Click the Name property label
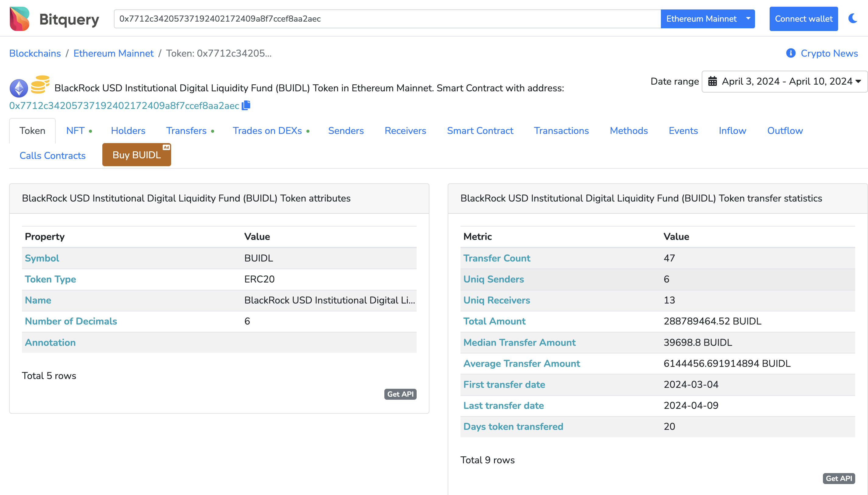This screenshot has height=495, width=868. click(38, 300)
